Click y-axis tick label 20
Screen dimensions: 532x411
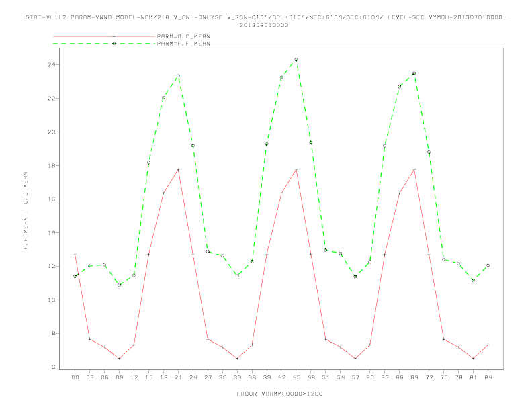(51, 132)
